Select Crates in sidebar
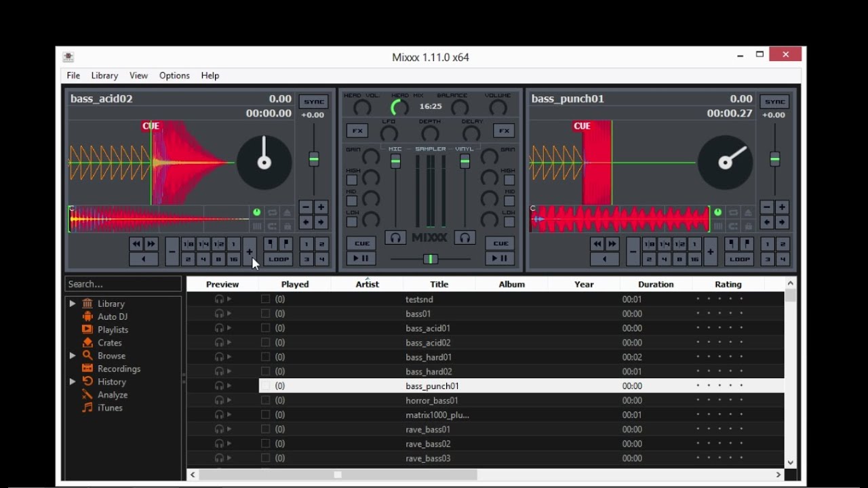Screen dimensions: 868x488 point(110,342)
